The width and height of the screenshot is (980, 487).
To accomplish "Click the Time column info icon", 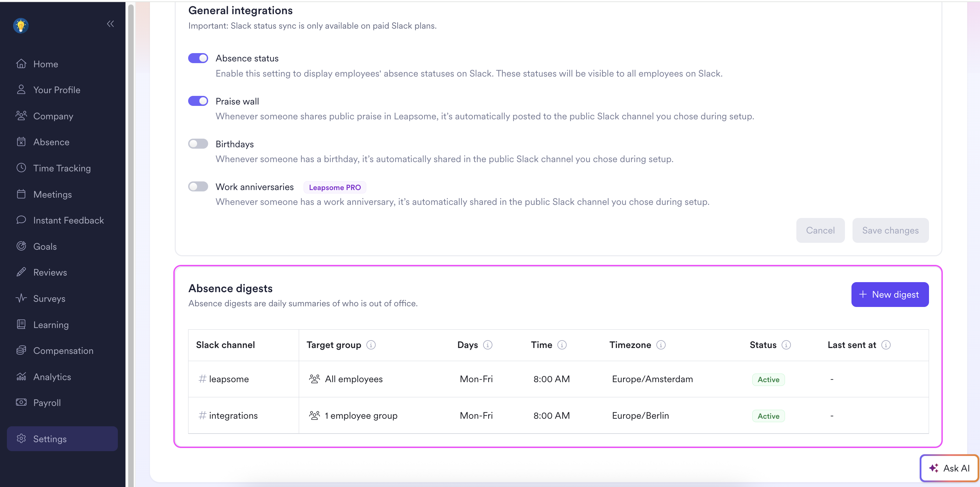I will [x=562, y=345].
